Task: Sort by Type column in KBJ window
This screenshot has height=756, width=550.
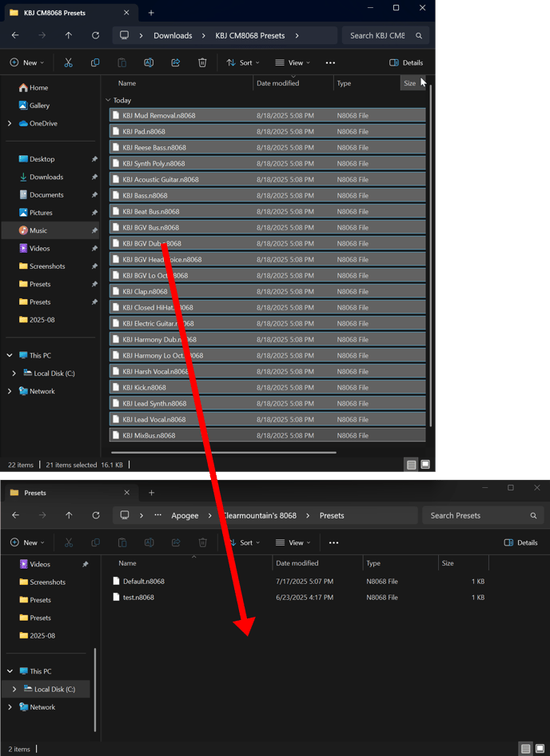Action: pyautogui.click(x=366, y=83)
